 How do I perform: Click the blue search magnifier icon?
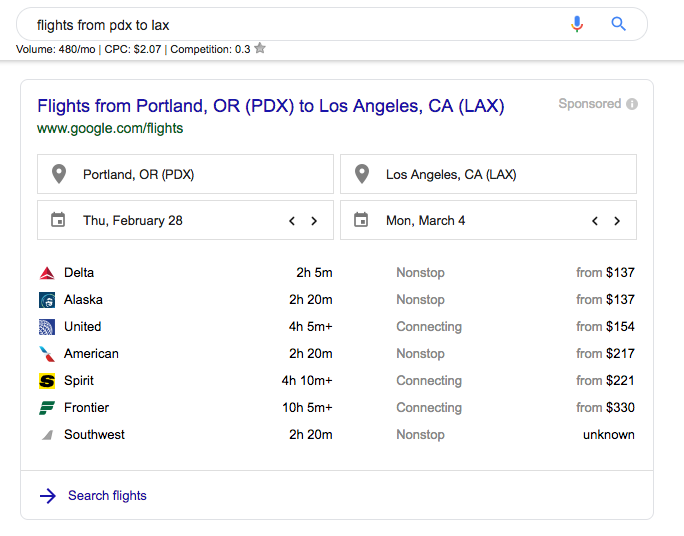[x=618, y=24]
